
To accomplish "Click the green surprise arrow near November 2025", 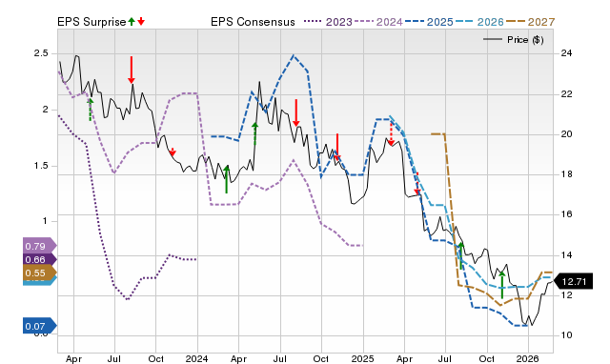I will point(502,285).
